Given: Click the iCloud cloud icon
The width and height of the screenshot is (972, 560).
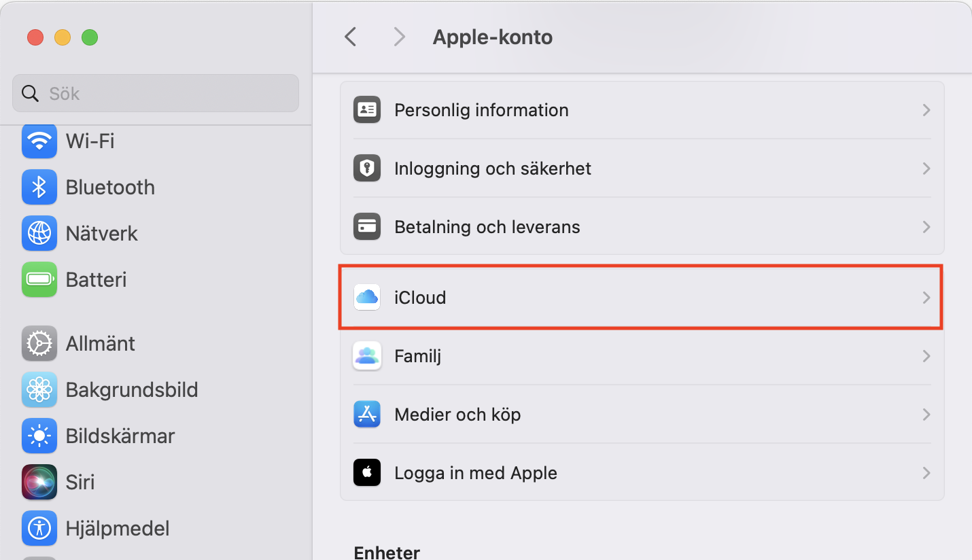Looking at the screenshot, I should [367, 298].
